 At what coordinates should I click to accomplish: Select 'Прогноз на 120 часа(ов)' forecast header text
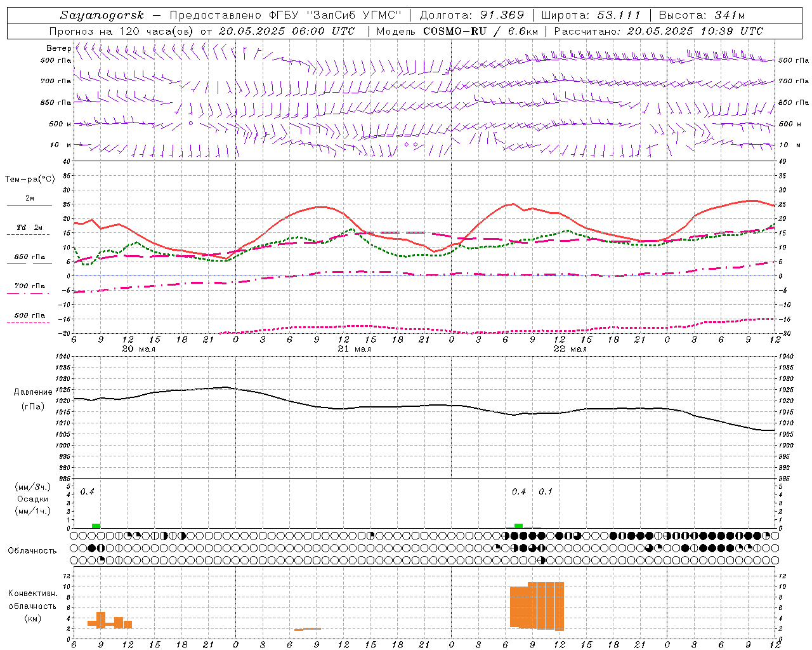pos(122,31)
